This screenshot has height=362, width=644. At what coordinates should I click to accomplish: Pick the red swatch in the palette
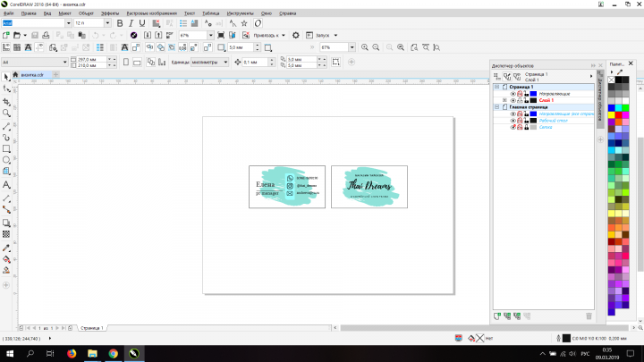[x=618, y=115]
